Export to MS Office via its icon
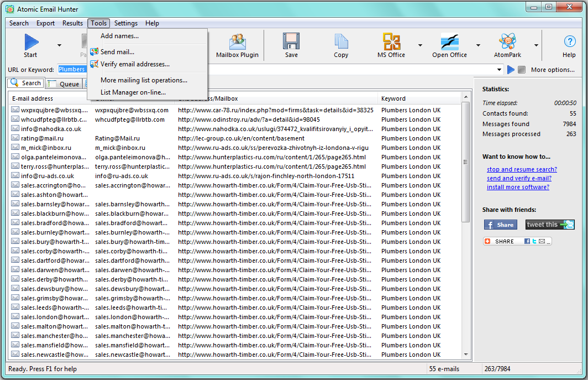588x380 pixels. pos(391,41)
